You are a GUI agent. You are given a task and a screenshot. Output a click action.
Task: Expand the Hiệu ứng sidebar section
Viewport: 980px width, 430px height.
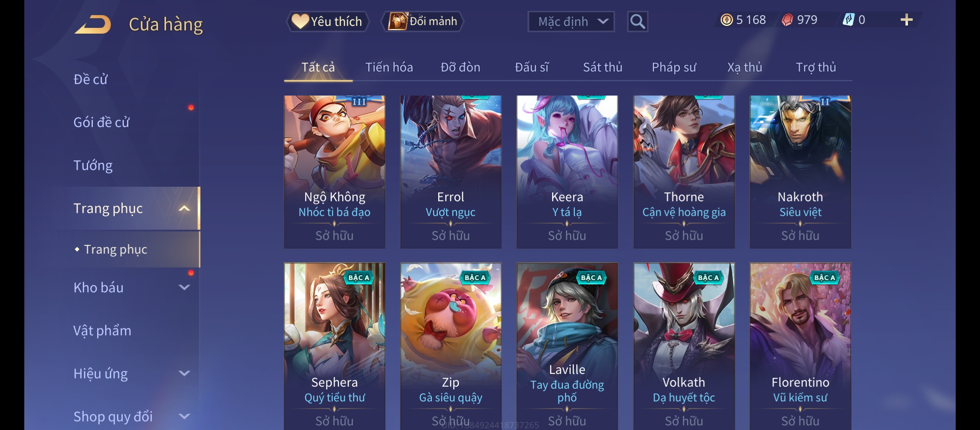[x=184, y=373]
